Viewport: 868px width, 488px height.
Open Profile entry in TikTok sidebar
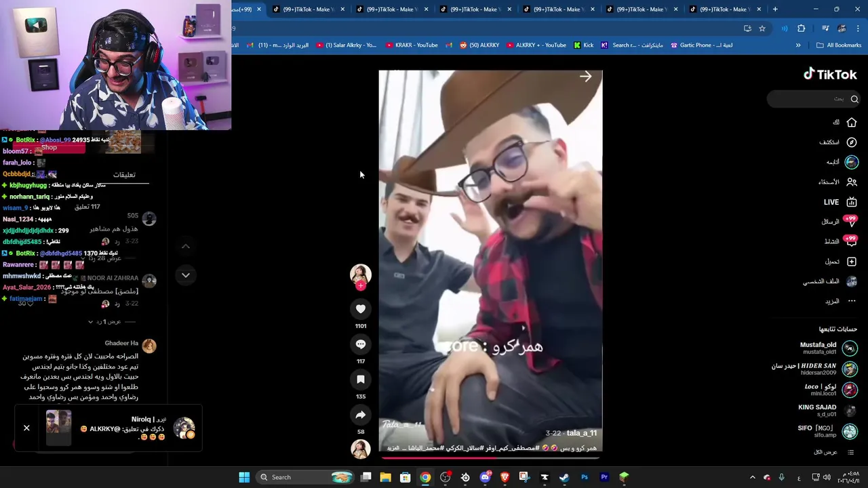pyautogui.click(x=831, y=281)
